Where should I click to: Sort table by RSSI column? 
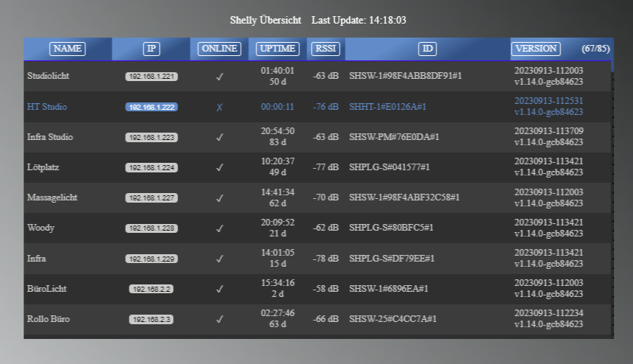coord(325,49)
